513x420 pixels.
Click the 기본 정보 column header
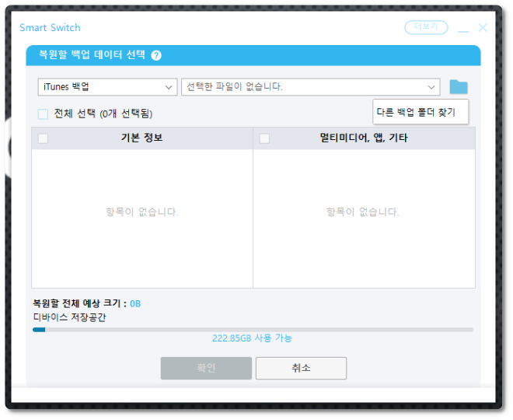coord(141,138)
